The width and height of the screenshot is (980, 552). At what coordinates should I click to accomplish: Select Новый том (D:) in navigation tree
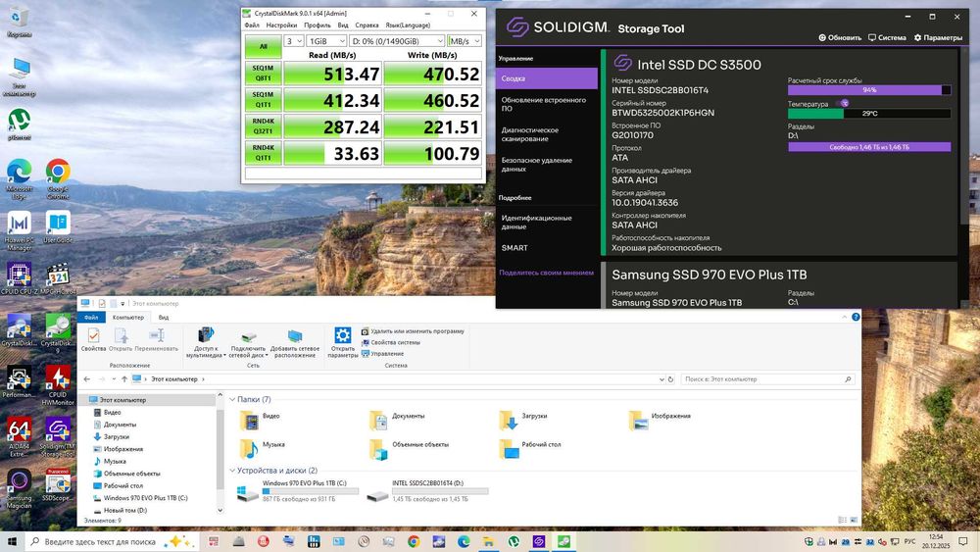[x=125, y=510]
